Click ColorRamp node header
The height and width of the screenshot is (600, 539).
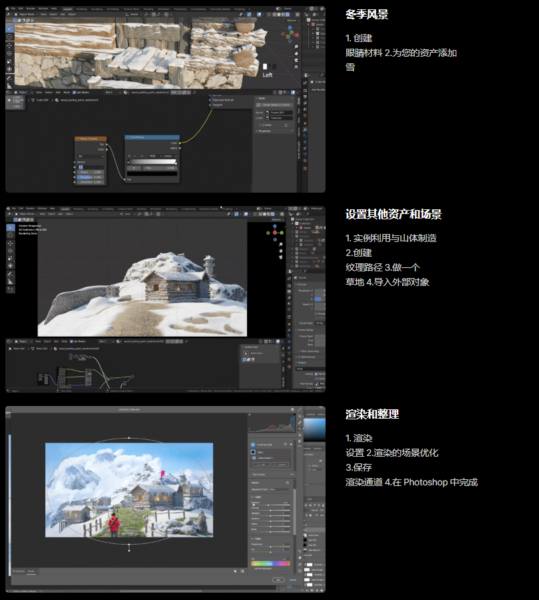[x=152, y=137]
